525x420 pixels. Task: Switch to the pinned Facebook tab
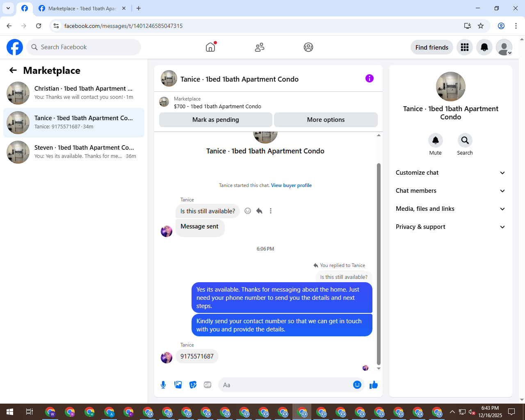click(x=25, y=8)
